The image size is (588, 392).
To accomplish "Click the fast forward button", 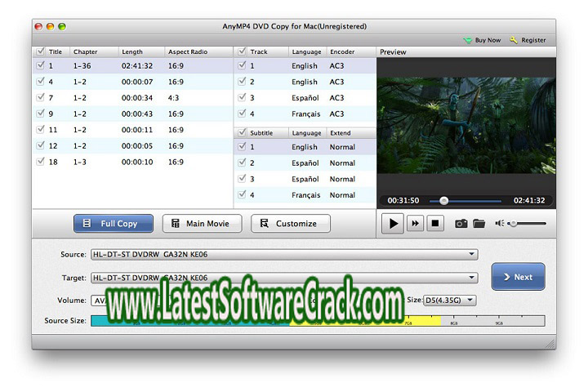I will (x=415, y=223).
